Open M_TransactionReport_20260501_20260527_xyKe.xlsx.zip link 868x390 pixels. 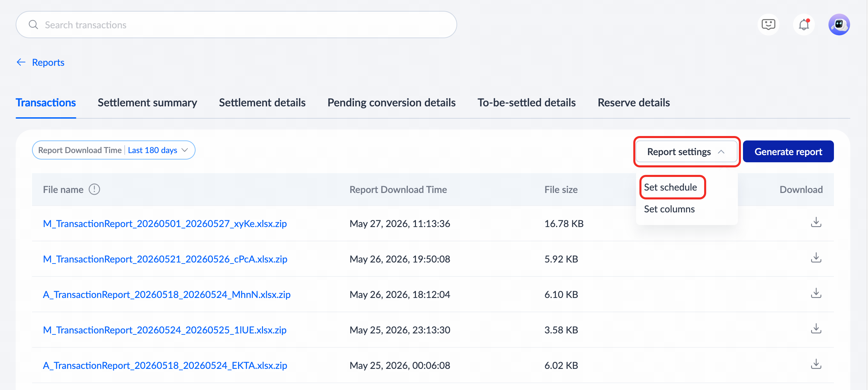(165, 224)
